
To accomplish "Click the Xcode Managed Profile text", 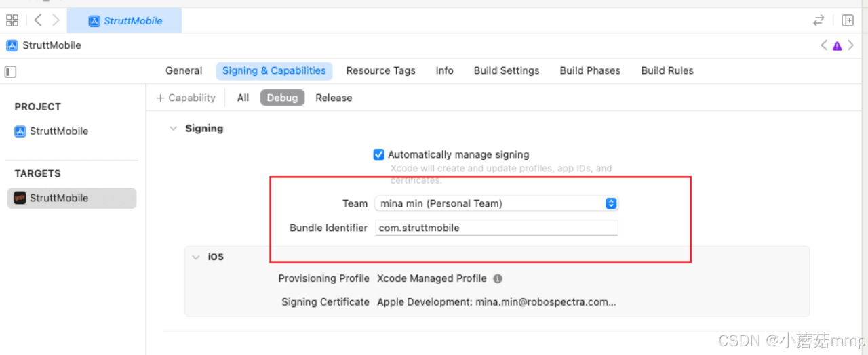I will (431, 278).
